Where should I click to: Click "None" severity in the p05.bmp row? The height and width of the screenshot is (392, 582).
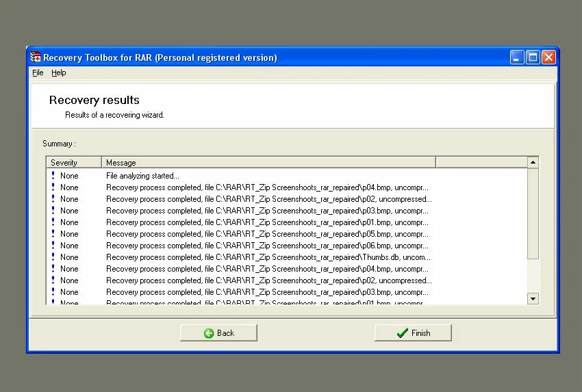[x=69, y=234]
